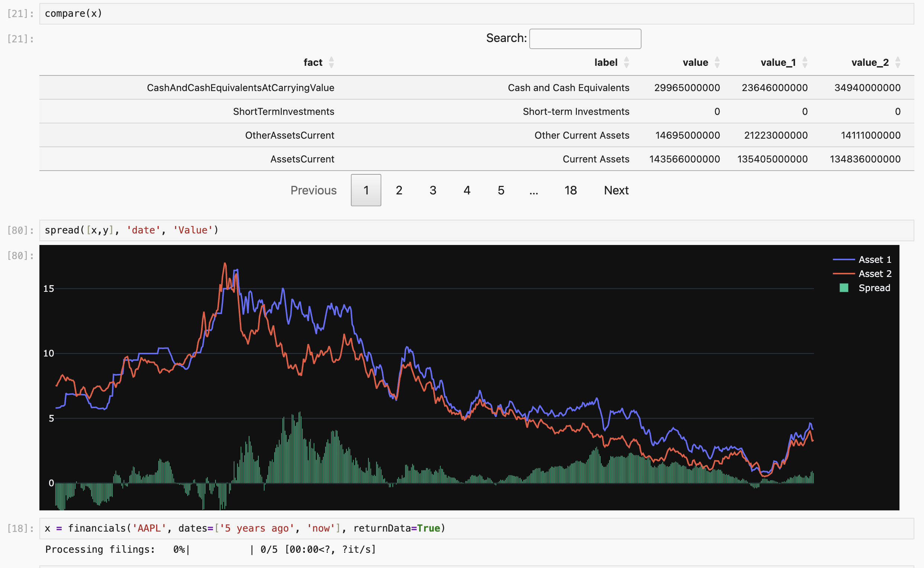924x568 pixels.
Task: Jump to last page 18
Action: point(571,190)
